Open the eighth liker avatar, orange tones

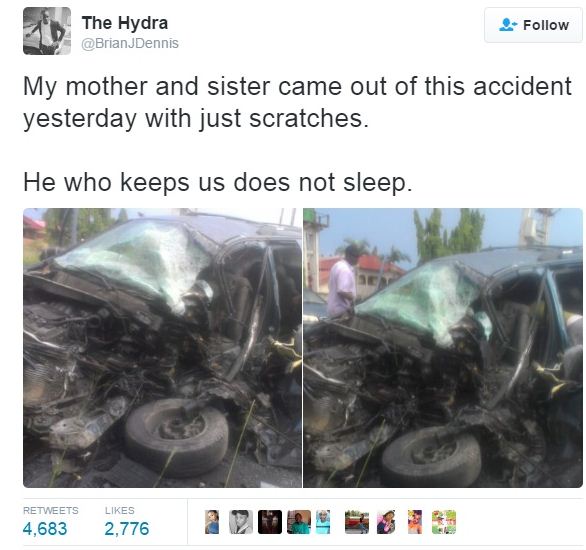tap(415, 522)
